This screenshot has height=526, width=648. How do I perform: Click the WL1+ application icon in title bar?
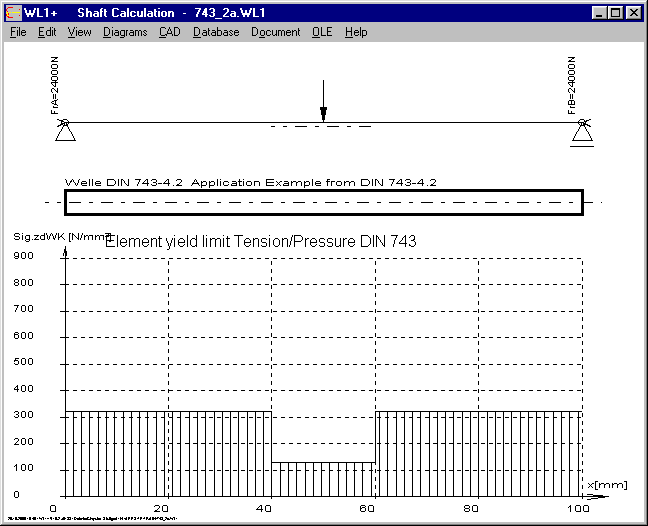coord(13,13)
